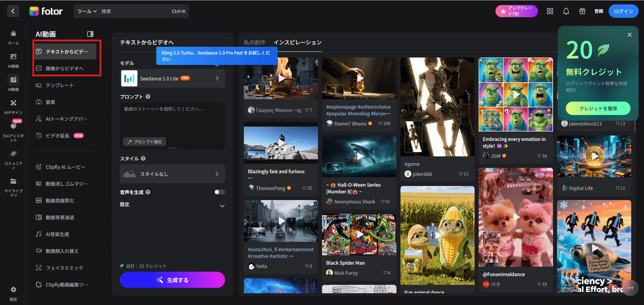Click the プロンプト強化 button
Screen dimensions: 644x305
point(144,142)
